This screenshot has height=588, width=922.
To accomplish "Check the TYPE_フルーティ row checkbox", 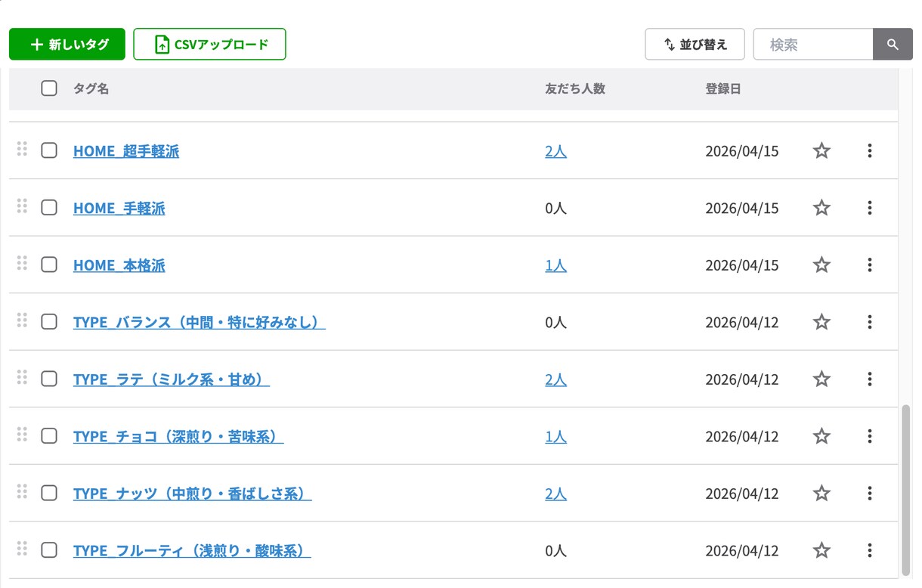I will coord(49,550).
